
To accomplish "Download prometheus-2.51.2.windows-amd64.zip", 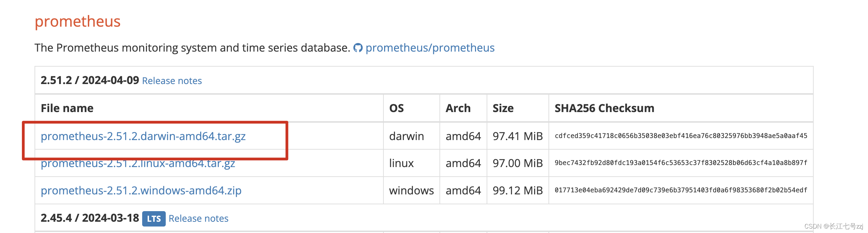I will tap(141, 191).
